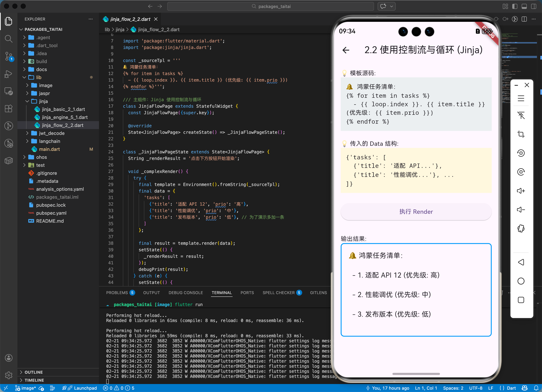Open the Run and Debug view
542x392 pixels.
point(9,74)
